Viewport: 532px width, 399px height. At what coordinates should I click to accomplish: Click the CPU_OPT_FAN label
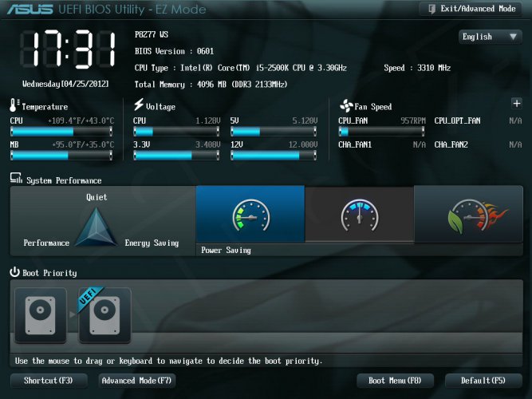pyautogui.click(x=457, y=120)
